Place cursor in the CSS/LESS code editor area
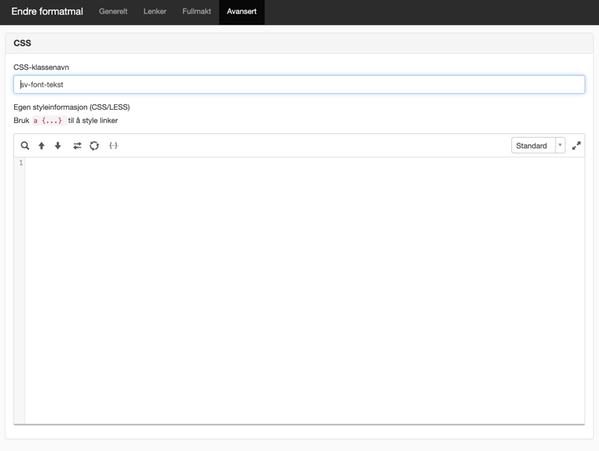Viewport: 599px width, 451px height. pos(304,290)
